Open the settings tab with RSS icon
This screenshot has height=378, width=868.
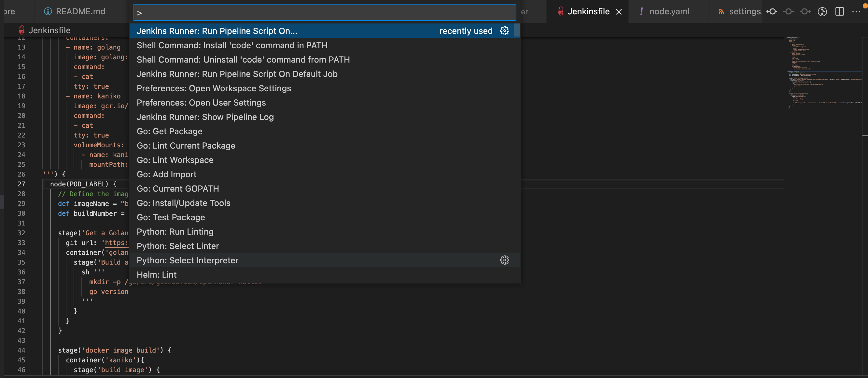744,11
